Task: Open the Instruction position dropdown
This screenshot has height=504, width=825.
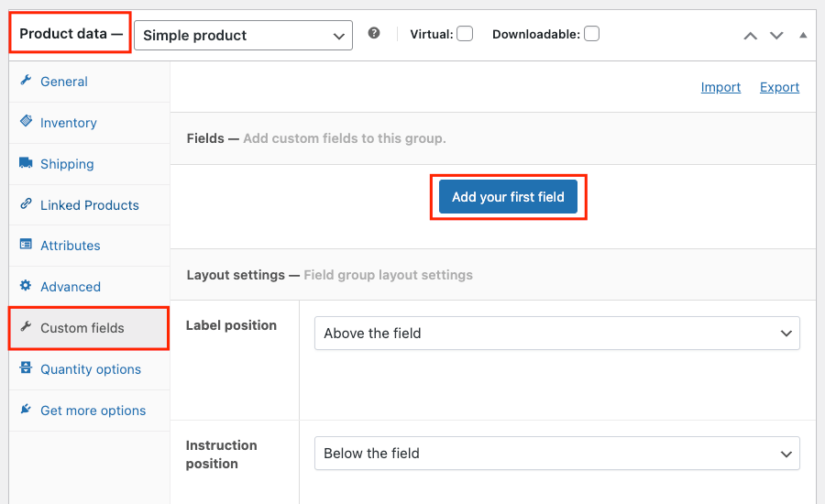Action: 557,453
